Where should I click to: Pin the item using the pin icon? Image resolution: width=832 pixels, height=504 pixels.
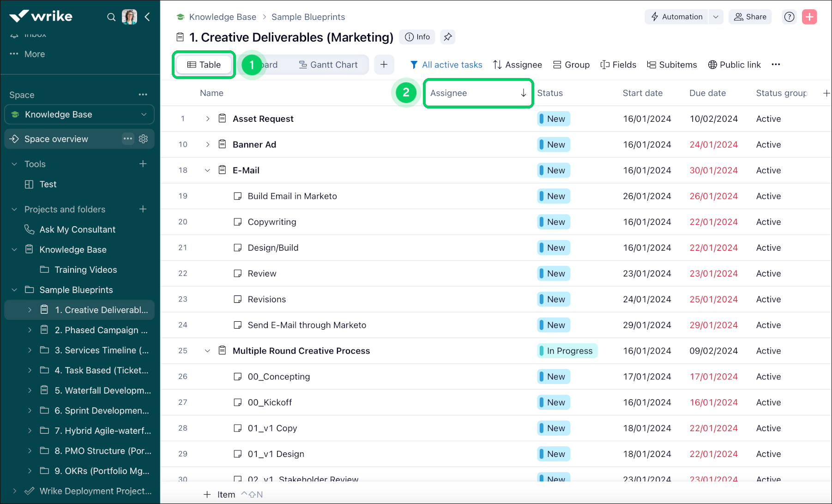[447, 37]
